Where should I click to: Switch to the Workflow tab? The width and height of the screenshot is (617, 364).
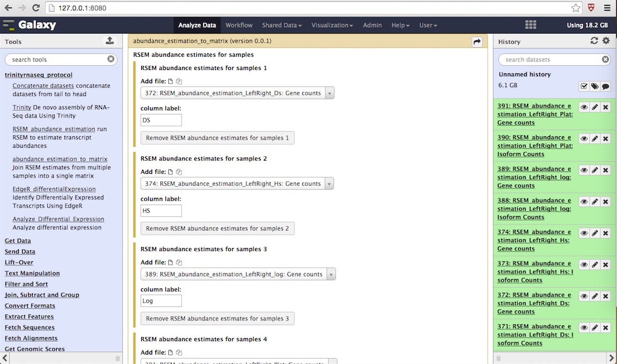tap(239, 25)
